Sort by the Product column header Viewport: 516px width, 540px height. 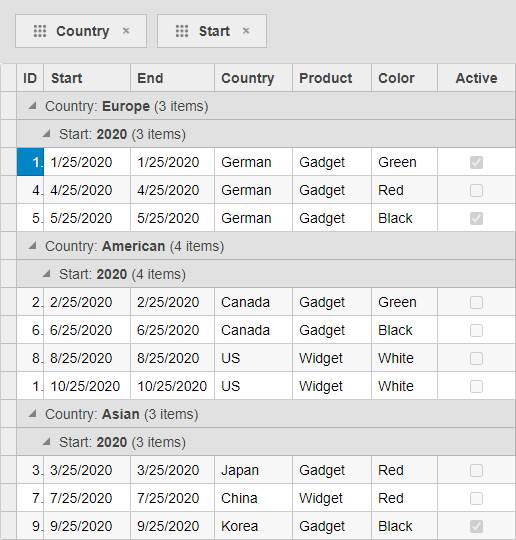pyautogui.click(x=332, y=78)
